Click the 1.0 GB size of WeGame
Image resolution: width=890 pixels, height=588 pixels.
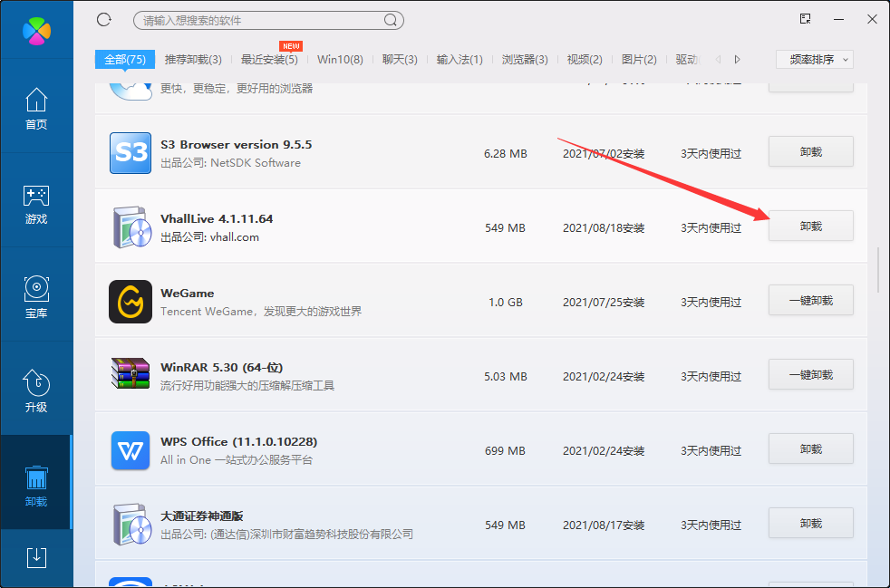pos(505,303)
